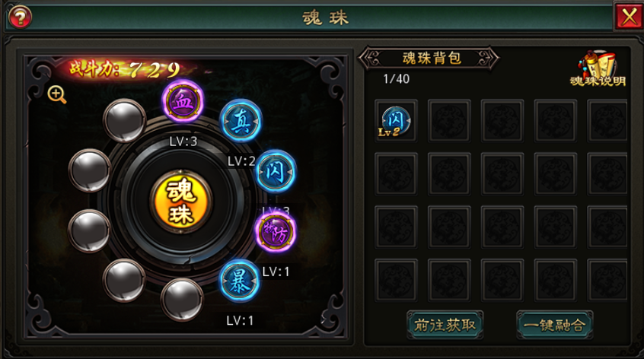This screenshot has width=644, height=359.
Task: Open the 魂珠说明 scroll icon
Action: tap(598, 68)
